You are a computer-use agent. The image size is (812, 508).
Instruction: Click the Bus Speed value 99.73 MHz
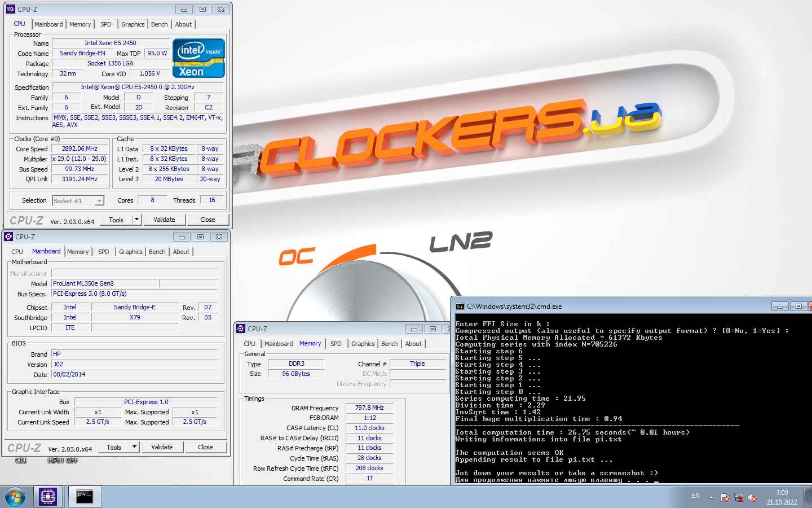coord(80,169)
